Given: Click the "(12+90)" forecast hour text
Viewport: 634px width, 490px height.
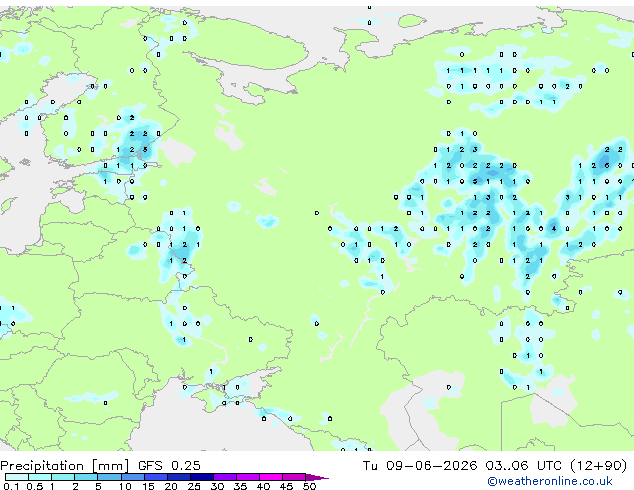Looking at the screenshot, I should (x=598, y=465).
